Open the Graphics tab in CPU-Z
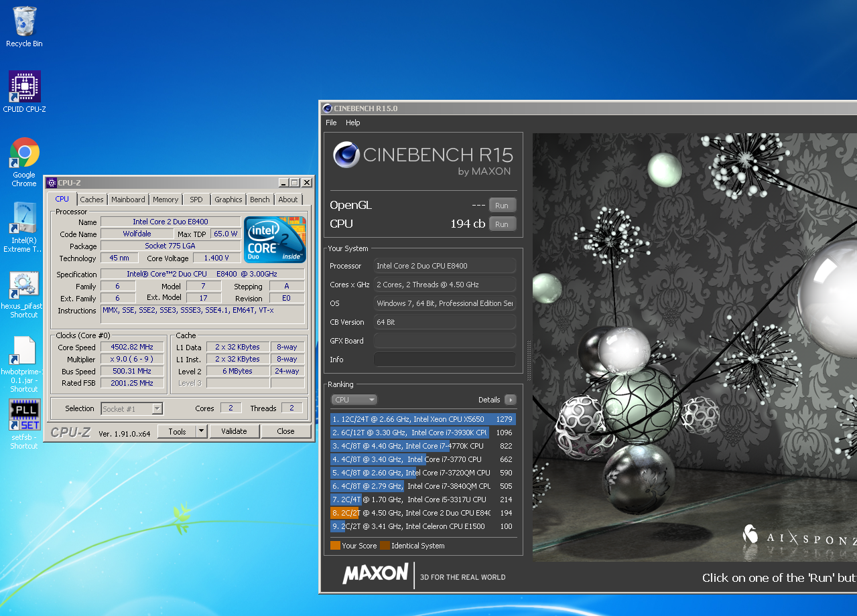 click(228, 200)
